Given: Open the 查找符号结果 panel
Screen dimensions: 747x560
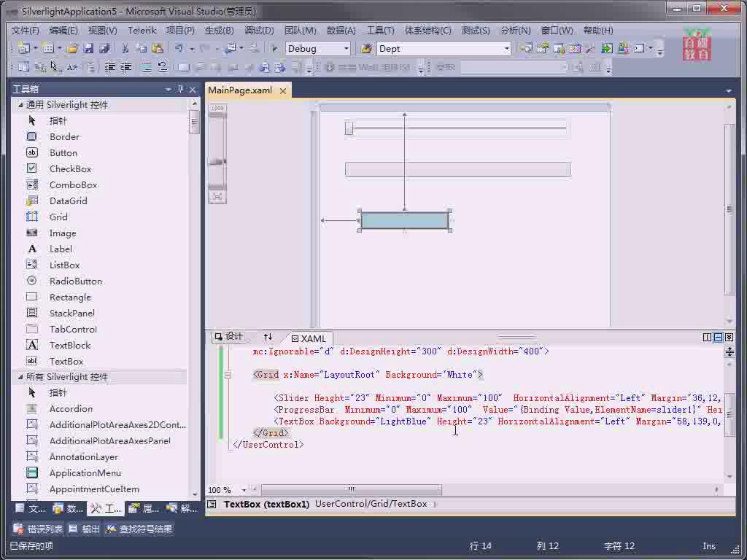Looking at the screenshot, I should coord(139,529).
